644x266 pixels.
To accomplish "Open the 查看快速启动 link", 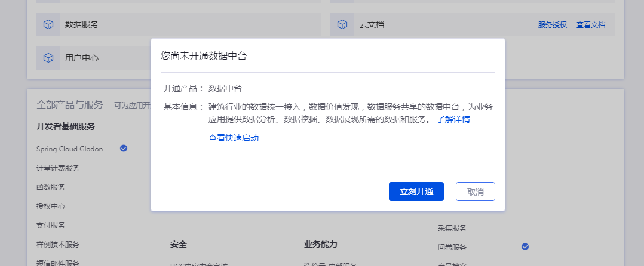I will [x=234, y=138].
